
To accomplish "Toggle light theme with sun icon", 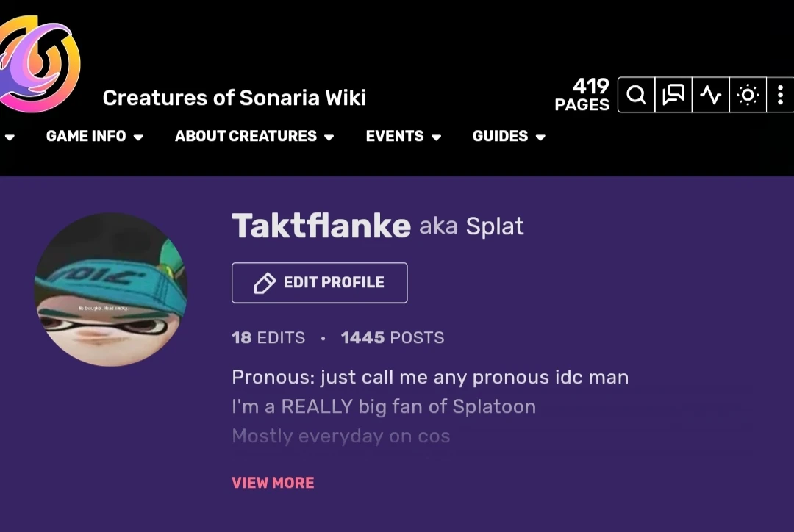I will click(x=748, y=96).
